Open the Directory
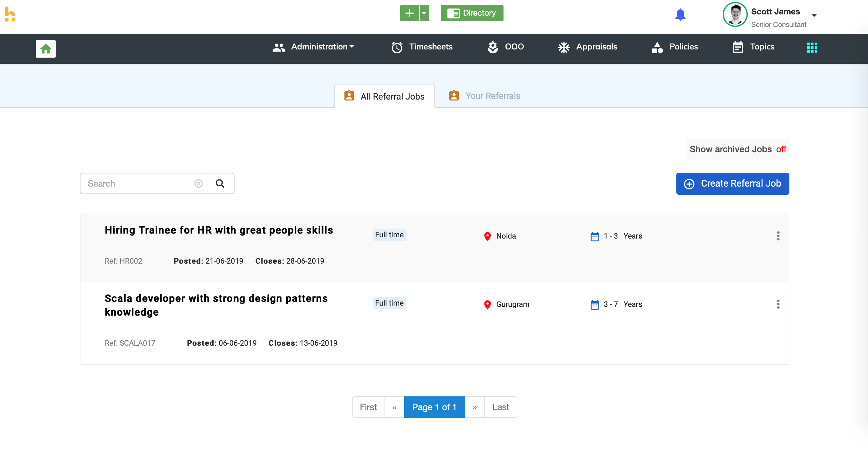 [x=472, y=13]
